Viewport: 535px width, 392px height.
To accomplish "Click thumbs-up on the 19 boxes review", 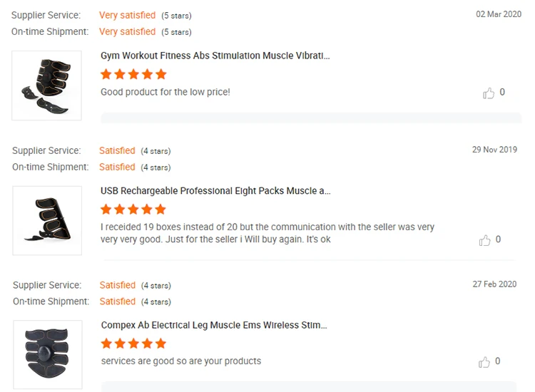I will 485,240.
